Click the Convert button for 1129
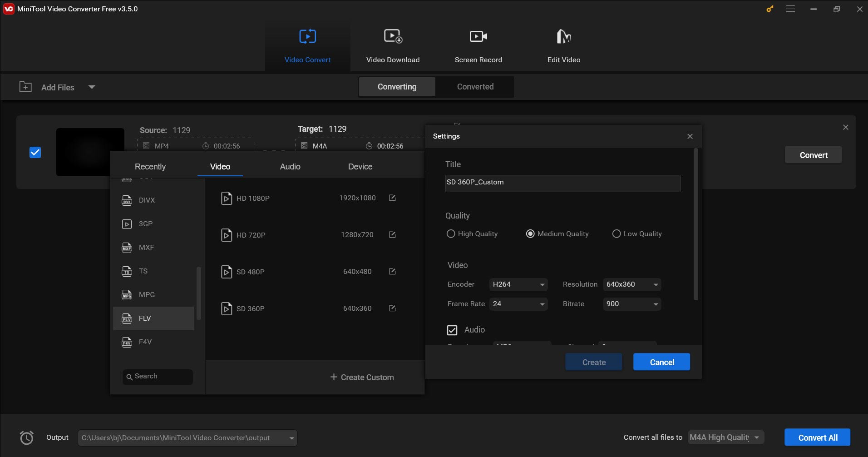The width and height of the screenshot is (868, 457). point(813,155)
